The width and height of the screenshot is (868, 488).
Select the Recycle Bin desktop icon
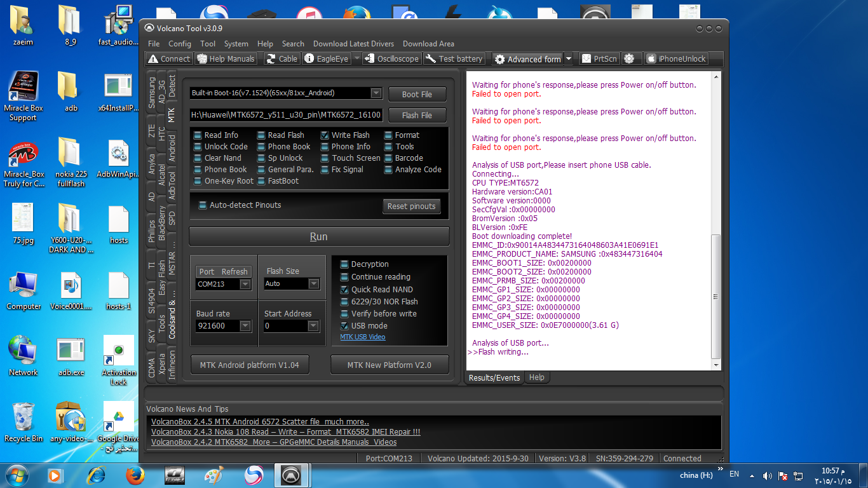click(x=24, y=422)
